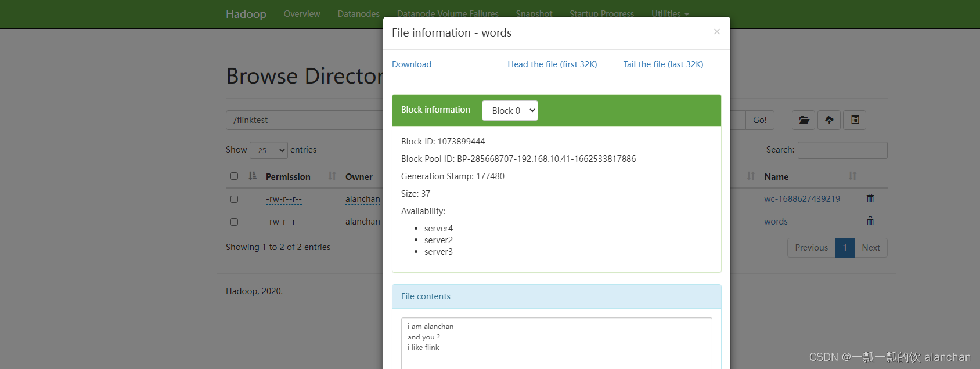The height and width of the screenshot is (369, 980).
Task: Open the create directory folder icon
Action: pyautogui.click(x=804, y=120)
